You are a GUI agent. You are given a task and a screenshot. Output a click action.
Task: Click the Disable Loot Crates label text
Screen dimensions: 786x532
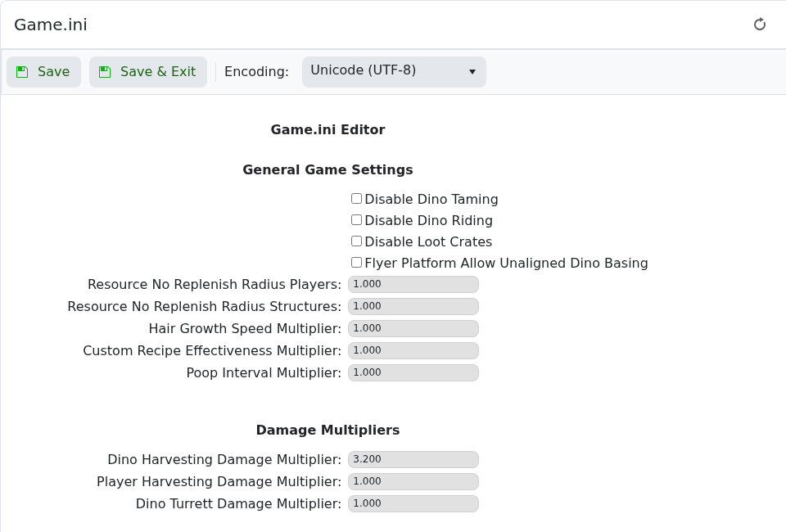point(428,242)
